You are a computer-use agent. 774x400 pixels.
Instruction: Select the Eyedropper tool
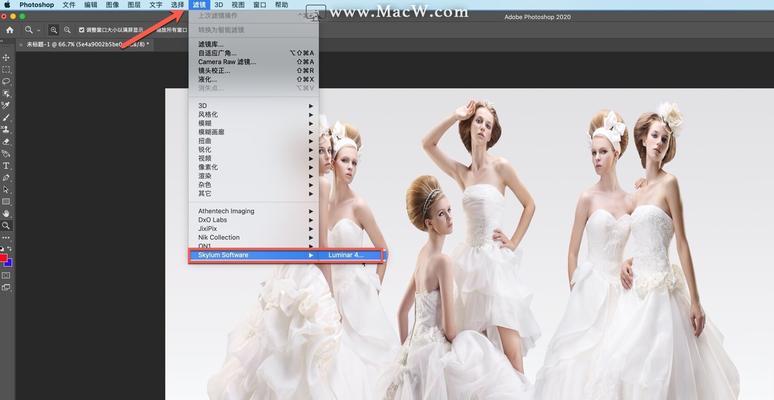(x=6, y=106)
